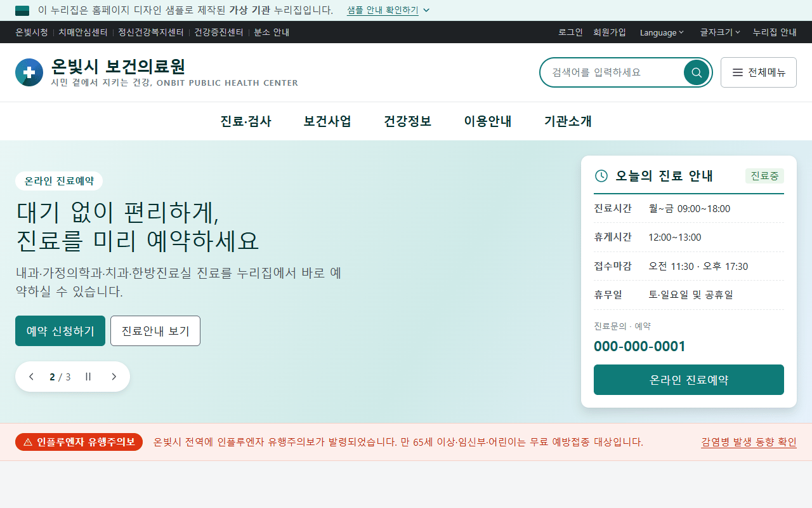Click 온빛시 보건의료원 site title

tap(119, 66)
